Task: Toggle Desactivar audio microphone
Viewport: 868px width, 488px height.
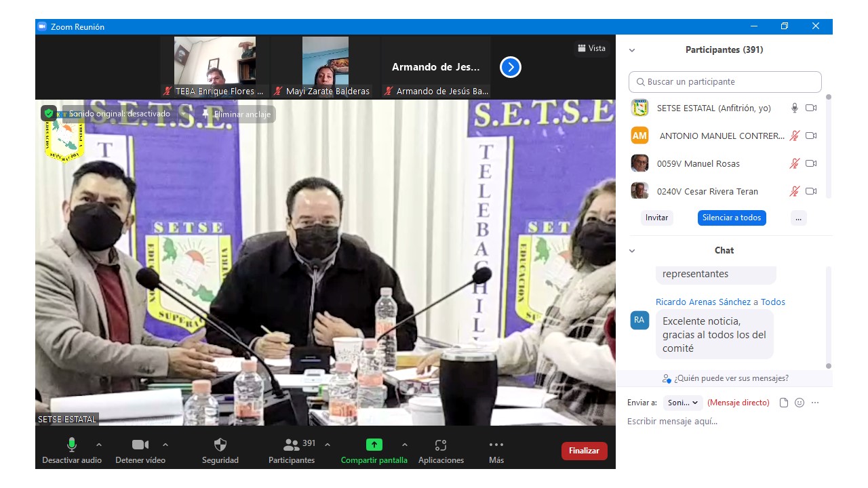Action: (72, 445)
